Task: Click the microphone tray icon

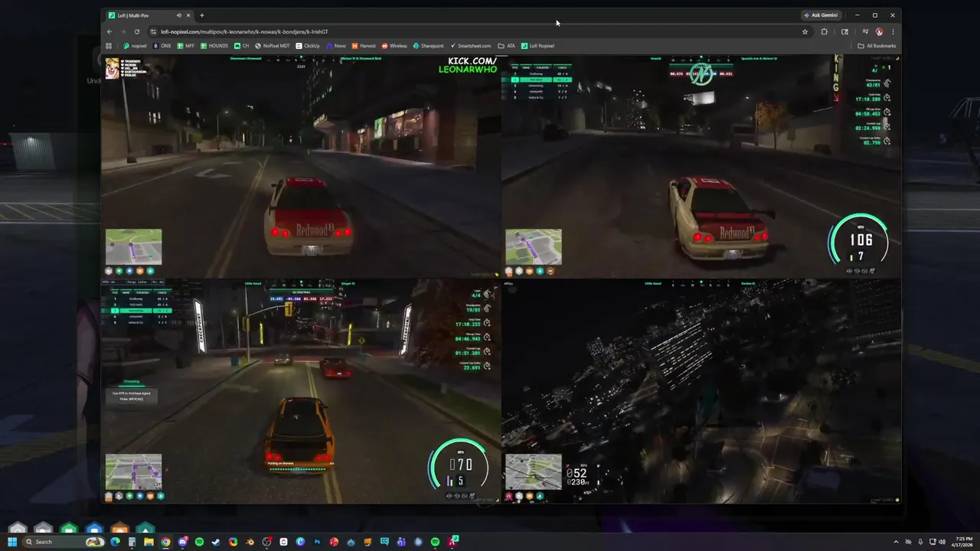Action: [x=920, y=542]
